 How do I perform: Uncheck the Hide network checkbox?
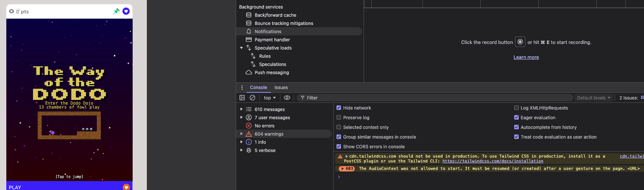tap(339, 108)
